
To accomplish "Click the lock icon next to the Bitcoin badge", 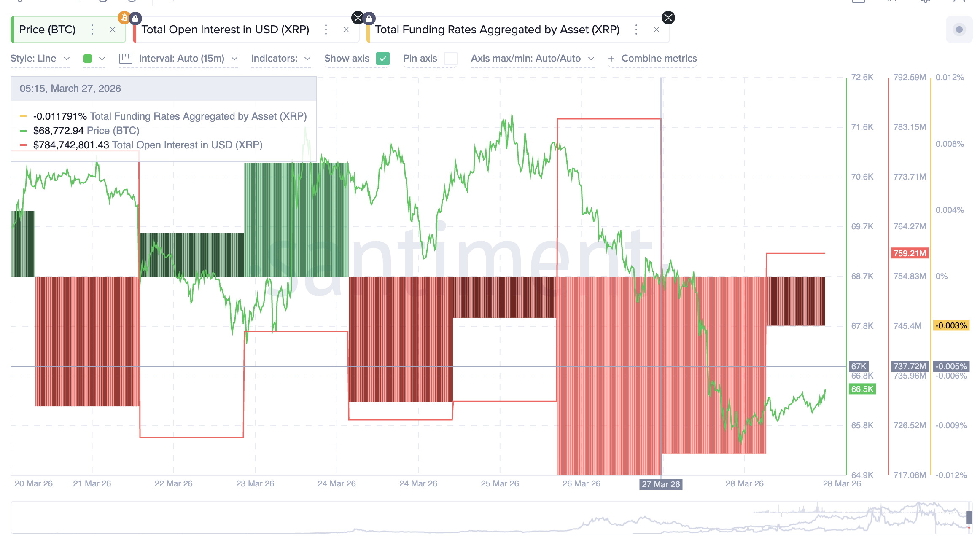I will click(x=136, y=18).
